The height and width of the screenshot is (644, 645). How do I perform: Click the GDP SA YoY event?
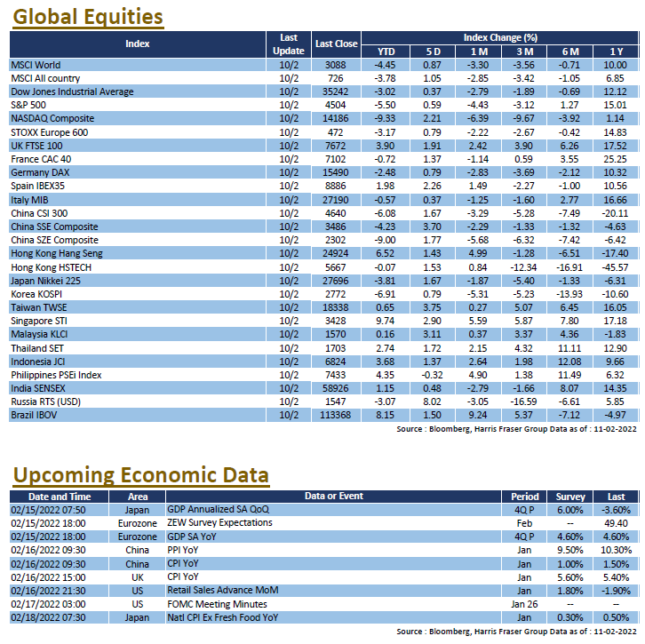point(191,537)
